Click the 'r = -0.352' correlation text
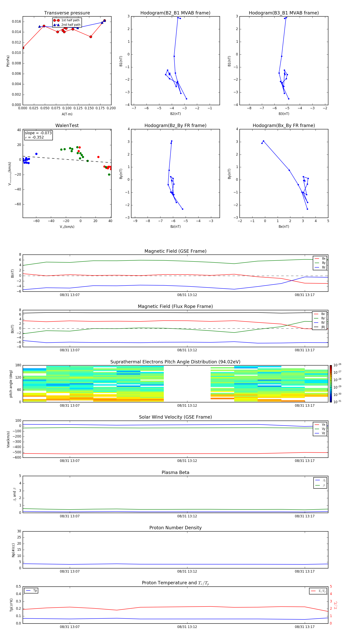 (x=35, y=137)
